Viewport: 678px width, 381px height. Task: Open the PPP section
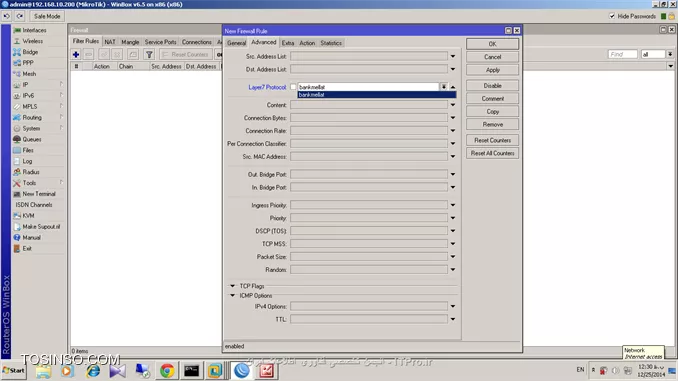tap(28, 63)
